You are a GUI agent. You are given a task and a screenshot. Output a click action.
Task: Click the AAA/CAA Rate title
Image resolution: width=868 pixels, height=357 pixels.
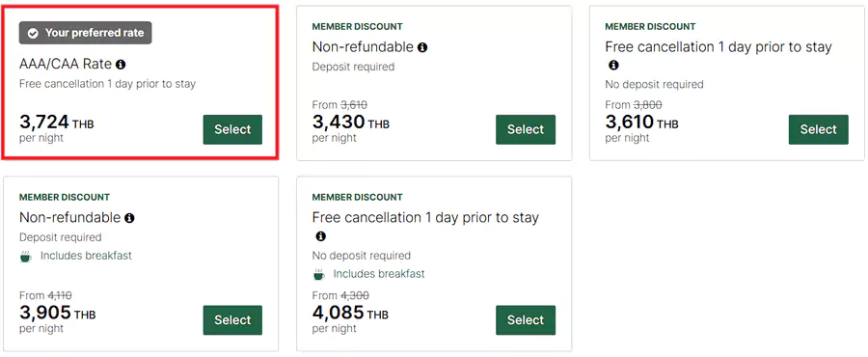(x=66, y=65)
